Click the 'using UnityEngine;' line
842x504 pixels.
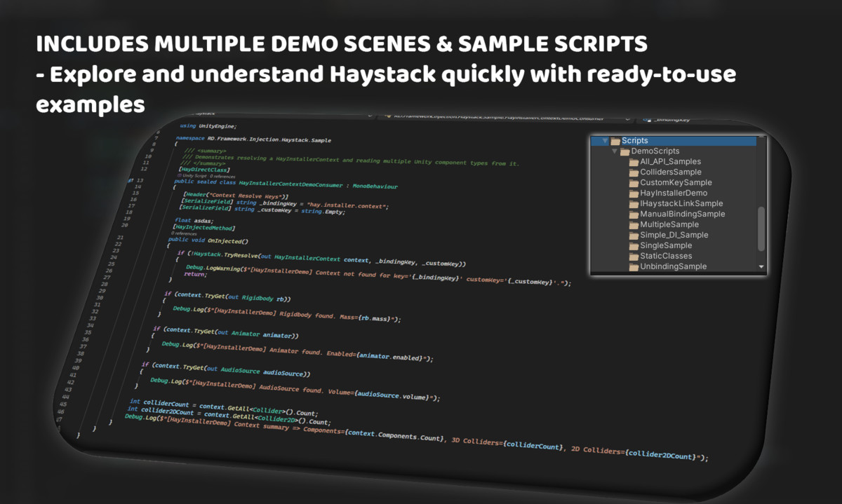point(208,126)
